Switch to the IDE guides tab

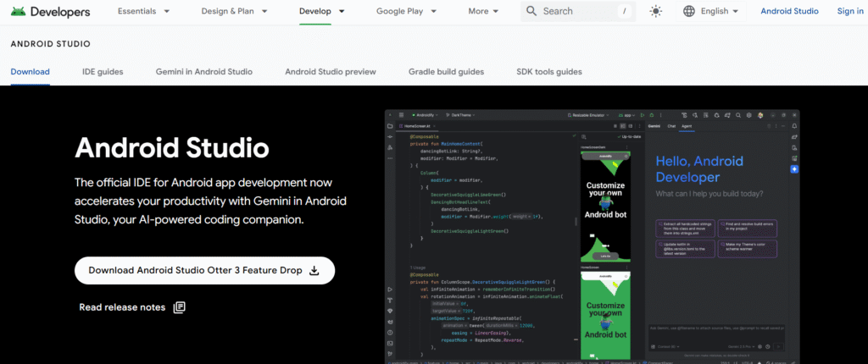coord(103,72)
